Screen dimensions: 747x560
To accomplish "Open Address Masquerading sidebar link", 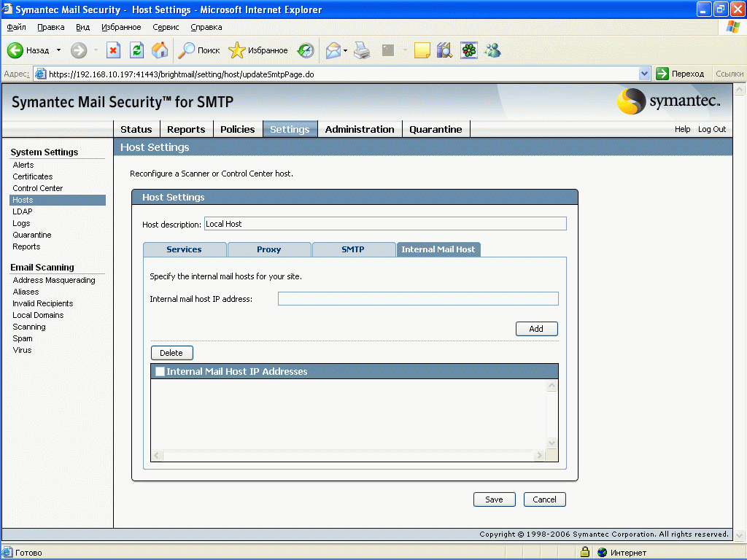I will 54,280.
